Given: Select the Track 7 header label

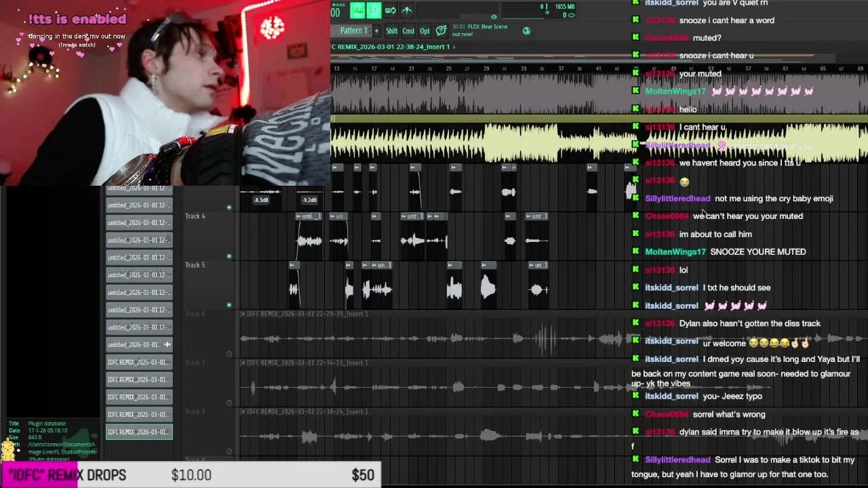Looking at the screenshot, I should (195, 363).
